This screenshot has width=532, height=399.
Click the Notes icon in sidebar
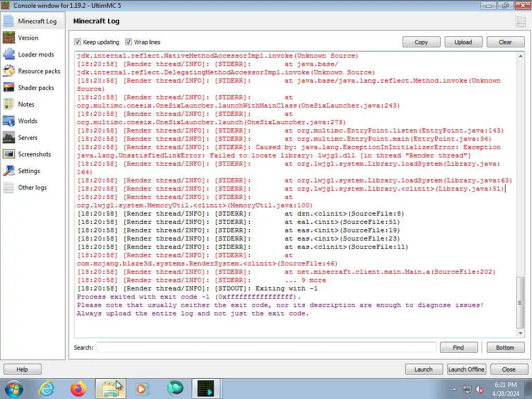click(x=9, y=104)
